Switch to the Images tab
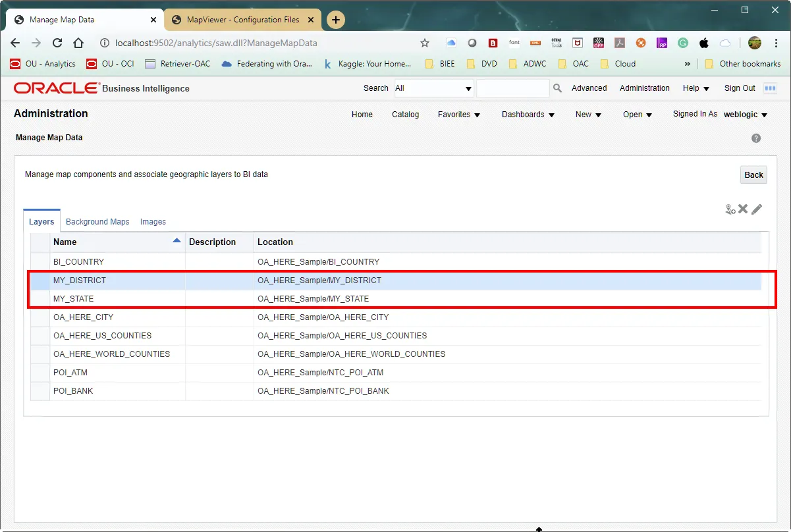Screen dimensions: 791x532 (x=153, y=222)
